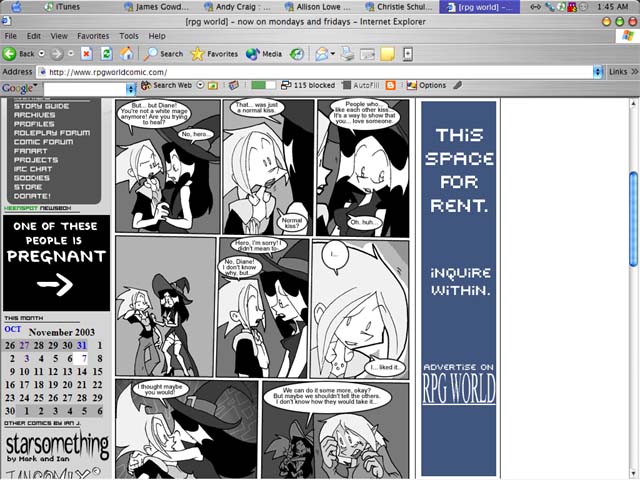Open the Search Web dropdown arrow
640x480 pixels.
pos(200,85)
